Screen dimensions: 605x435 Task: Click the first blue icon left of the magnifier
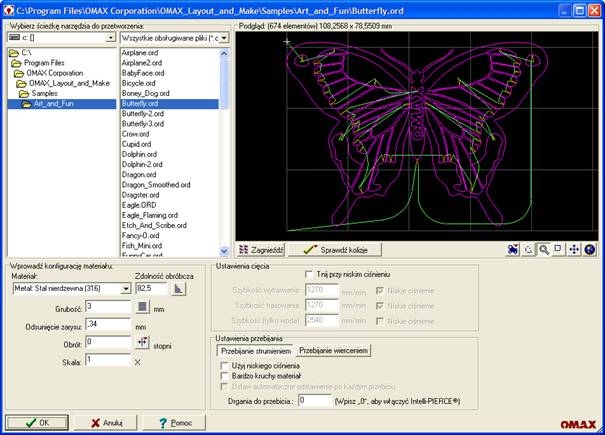513,249
